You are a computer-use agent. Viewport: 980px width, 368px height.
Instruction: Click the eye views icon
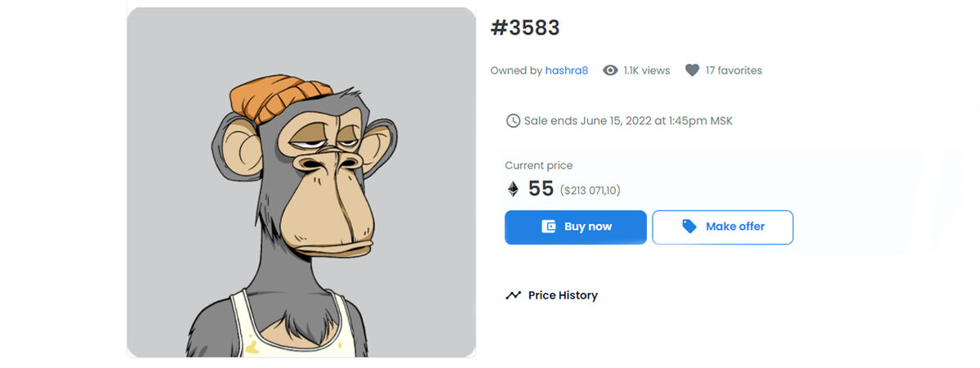click(x=610, y=70)
